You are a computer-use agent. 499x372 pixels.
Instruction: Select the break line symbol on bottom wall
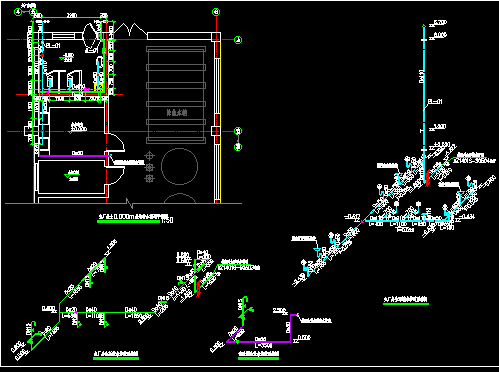click(129, 202)
